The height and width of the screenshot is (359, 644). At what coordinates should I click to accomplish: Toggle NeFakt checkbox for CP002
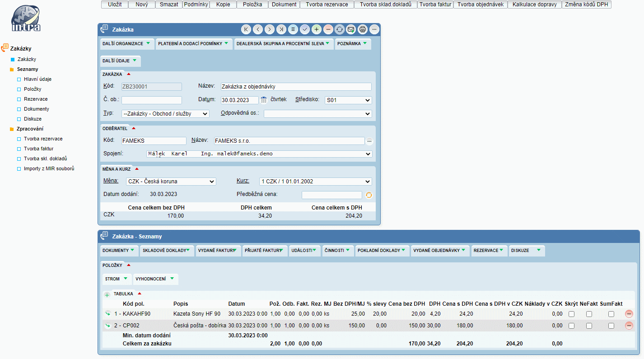pos(589,326)
